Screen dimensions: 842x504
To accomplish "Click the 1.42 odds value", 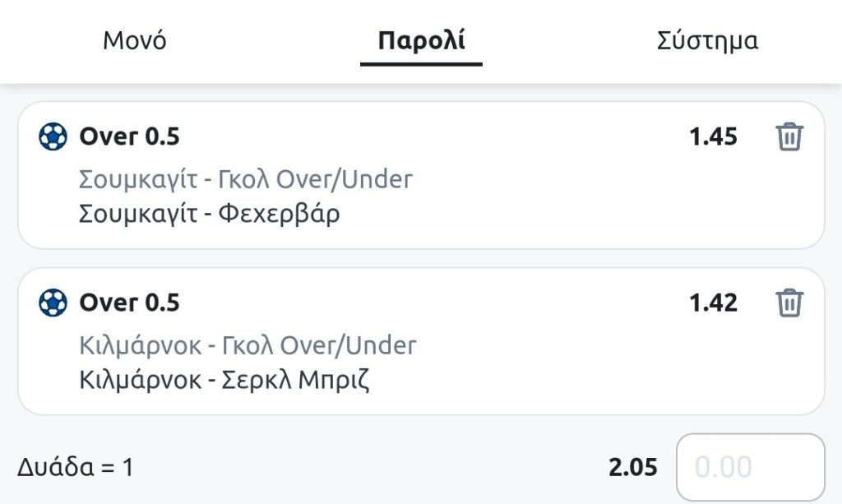I will (x=713, y=303).
